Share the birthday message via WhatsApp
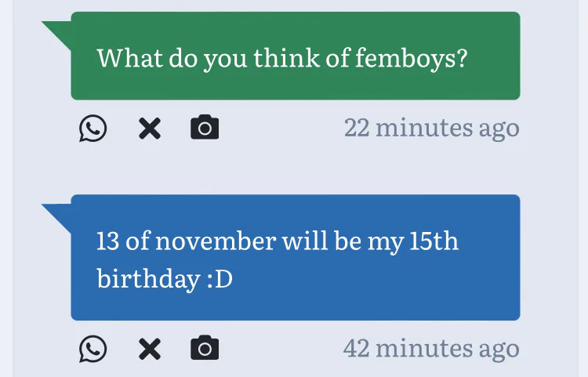 [x=93, y=349]
